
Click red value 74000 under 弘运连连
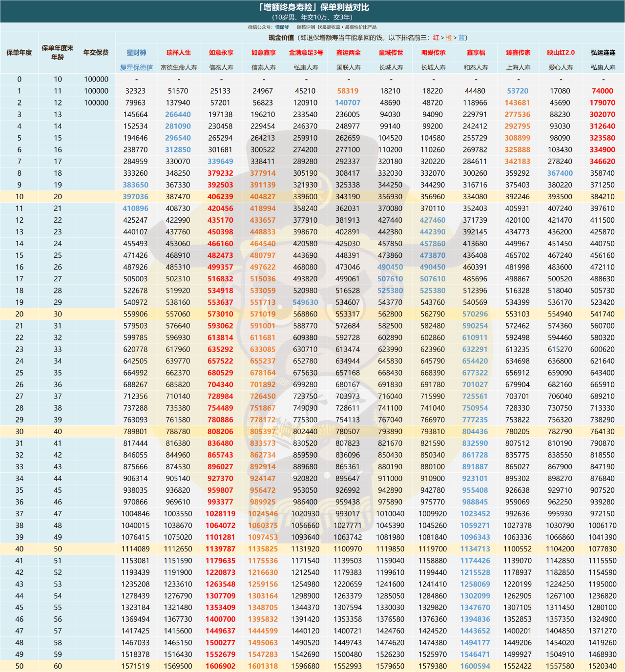coord(603,91)
